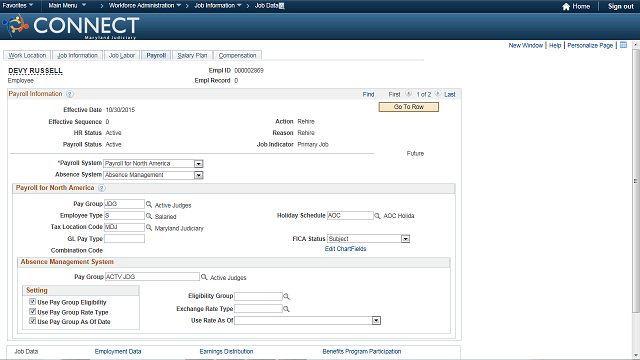This screenshot has height=360, width=640.
Task: Click the Job Data breadcrumb
Action: pos(266,6)
